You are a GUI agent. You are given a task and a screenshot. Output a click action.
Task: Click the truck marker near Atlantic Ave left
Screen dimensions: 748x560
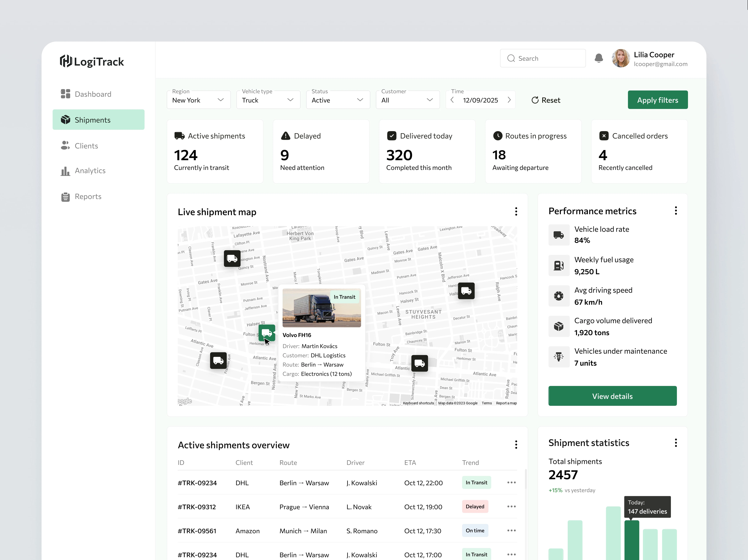tap(218, 360)
